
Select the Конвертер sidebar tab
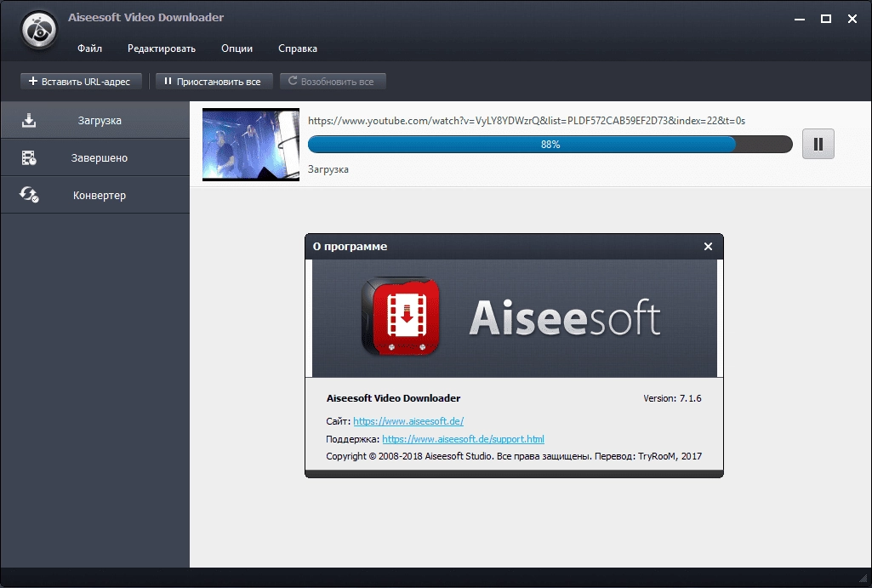tap(95, 195)
